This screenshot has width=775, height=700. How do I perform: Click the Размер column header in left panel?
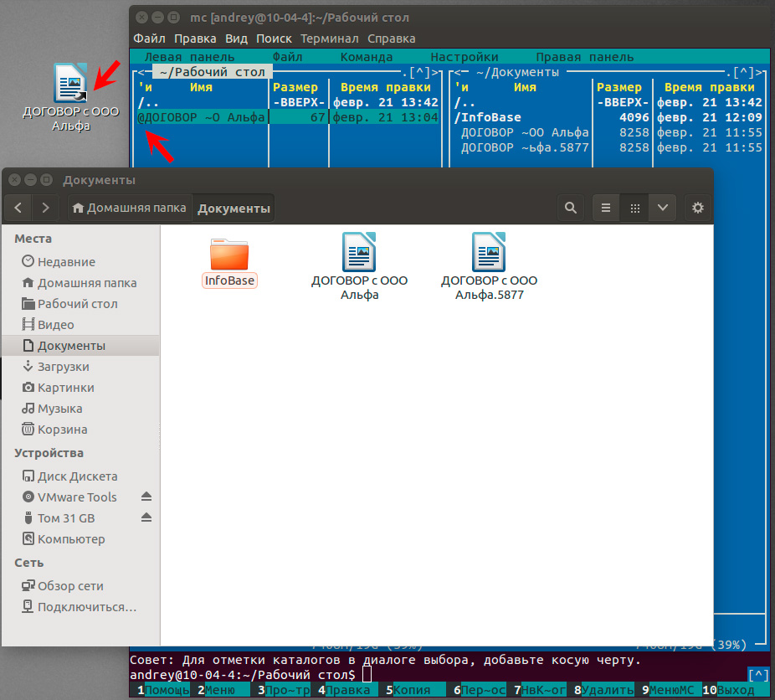[295, 87]
